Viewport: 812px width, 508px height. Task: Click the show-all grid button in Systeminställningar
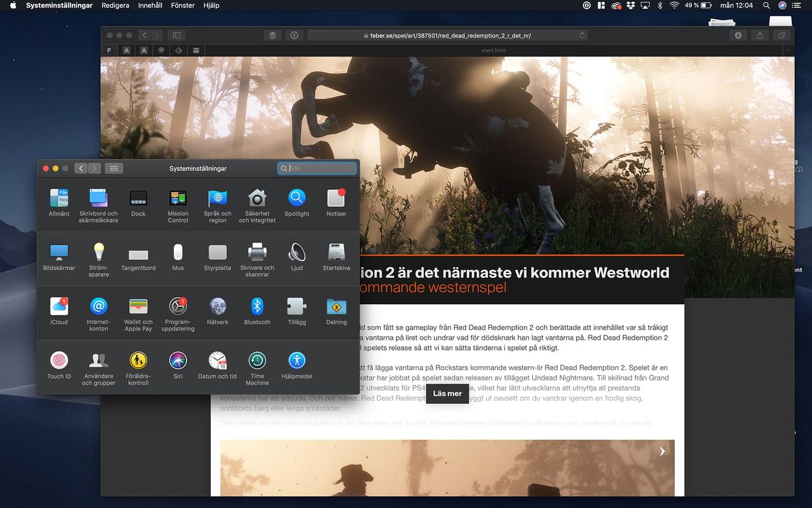click(x=114, y=168)
